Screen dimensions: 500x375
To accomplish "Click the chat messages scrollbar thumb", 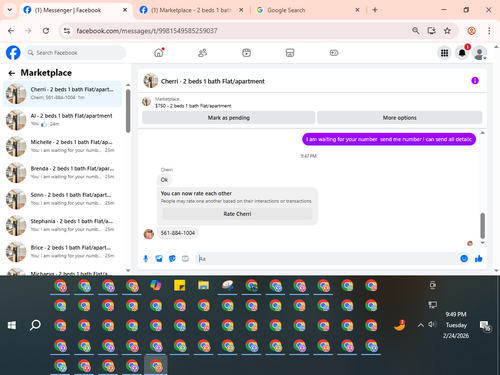I will [x=482, y=226].
